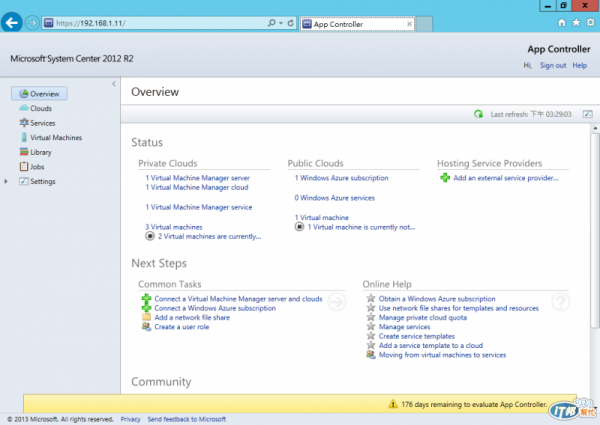Open 0 Windows Azure services link
This screenshot has height=425, width=600.
click(334, 198)
